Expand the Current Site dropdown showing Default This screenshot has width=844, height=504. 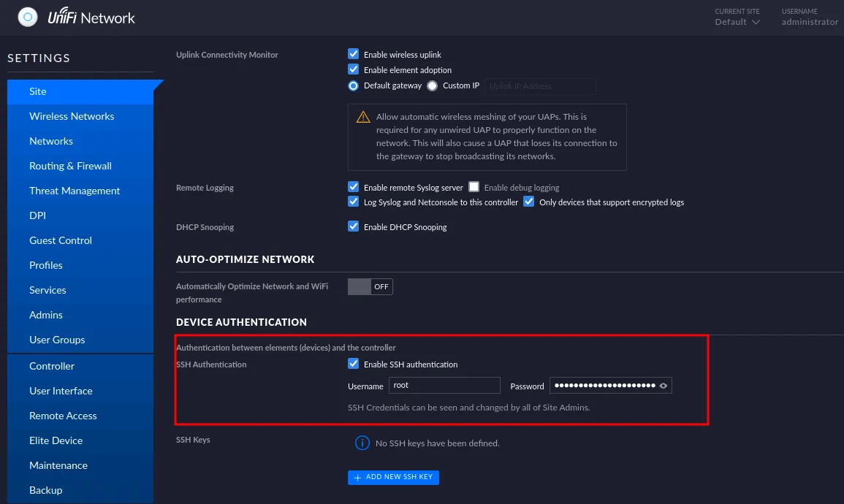click(737, 22)
